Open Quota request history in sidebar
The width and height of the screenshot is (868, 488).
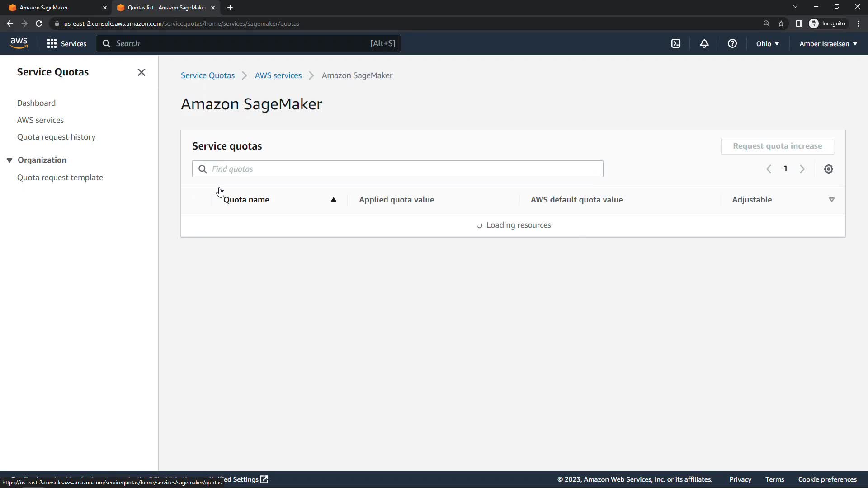(x=56, y=137)
